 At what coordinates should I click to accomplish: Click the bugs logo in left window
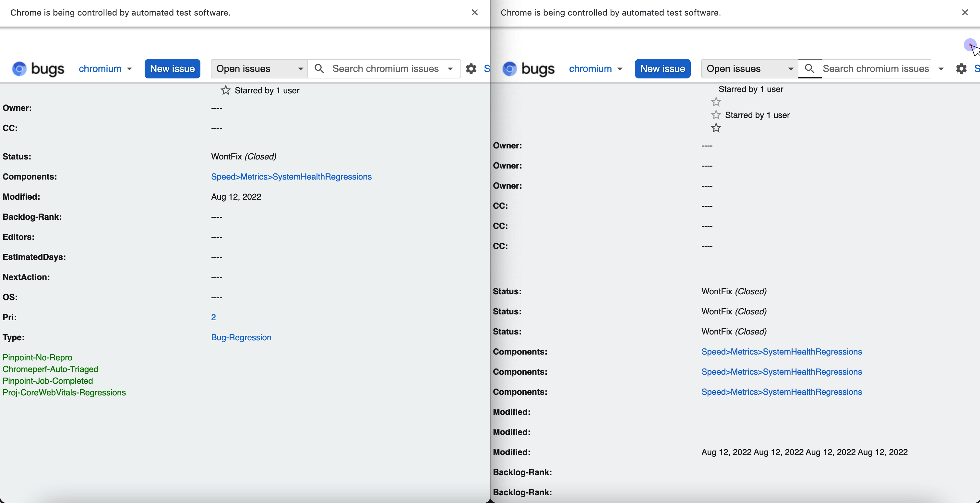(38, 69)
